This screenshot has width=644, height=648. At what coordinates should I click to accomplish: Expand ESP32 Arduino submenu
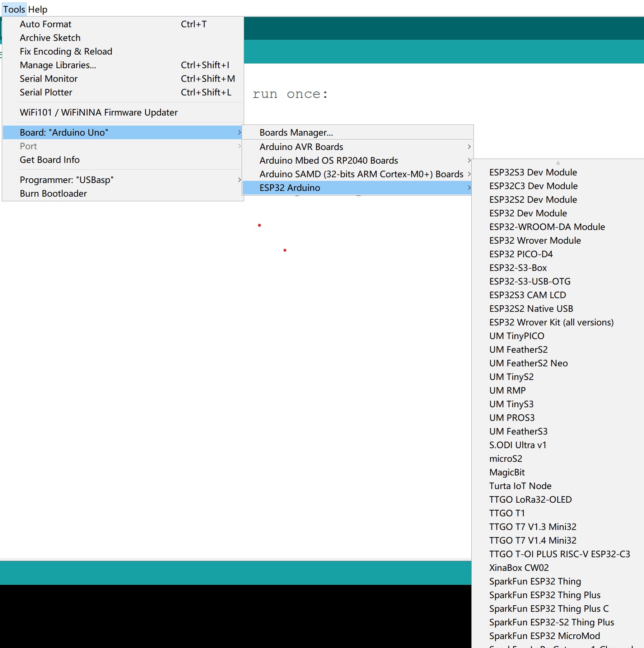[358, 188]
